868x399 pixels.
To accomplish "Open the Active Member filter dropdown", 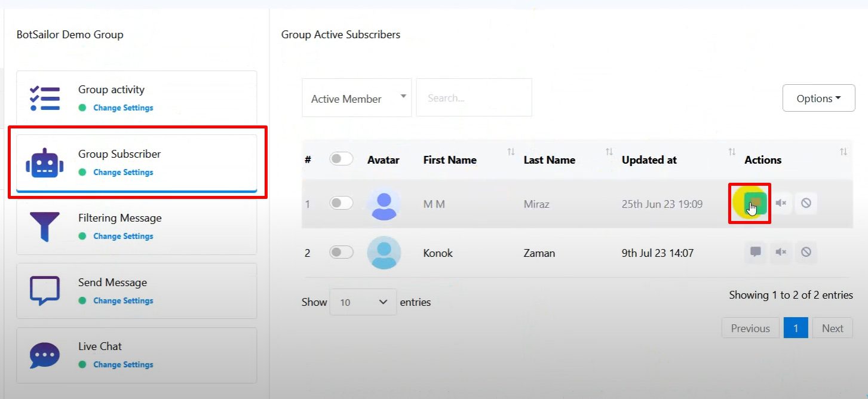I will [356, 99].
